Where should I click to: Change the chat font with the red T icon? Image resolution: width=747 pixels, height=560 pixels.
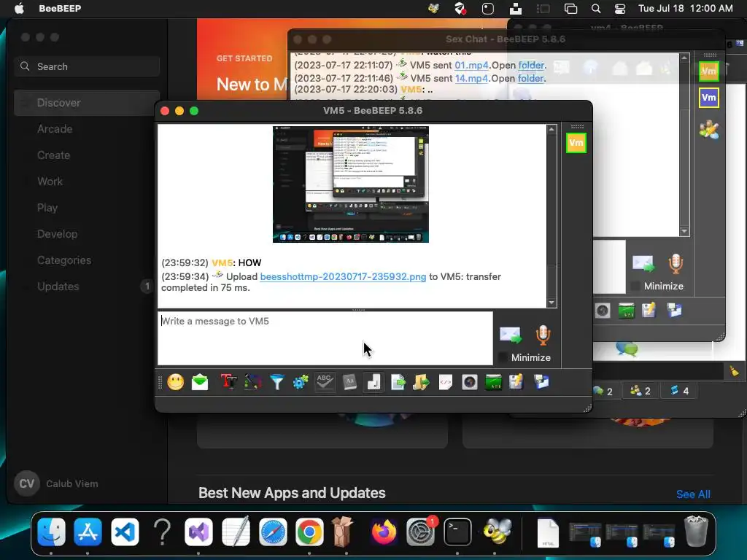coord(228,382)
